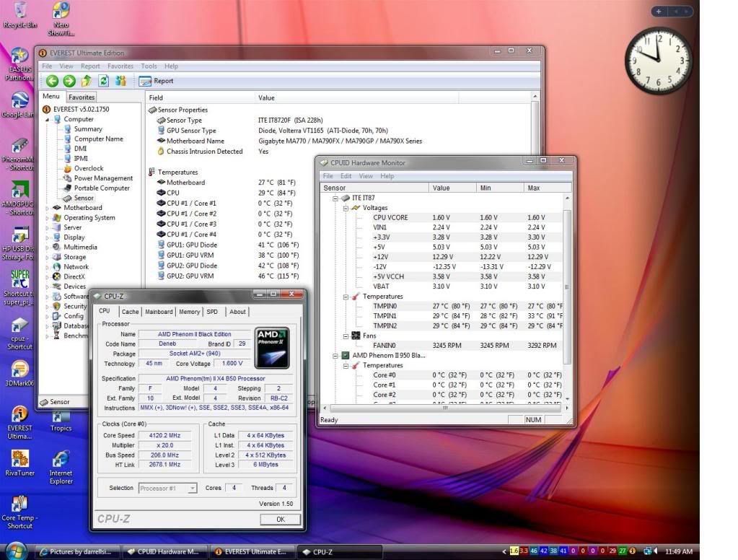Switch to Pictures by darrellsi taskbar button
Viewport: 738px width, 560px height.
pos(76,551)
